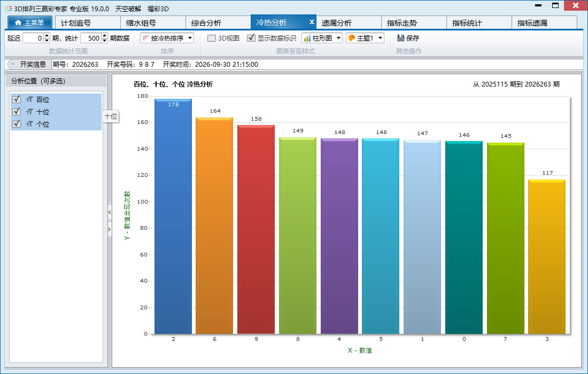Expand the 柱形图 chart type dropdown
Screen dimensions: 588x374
(338, 38)
